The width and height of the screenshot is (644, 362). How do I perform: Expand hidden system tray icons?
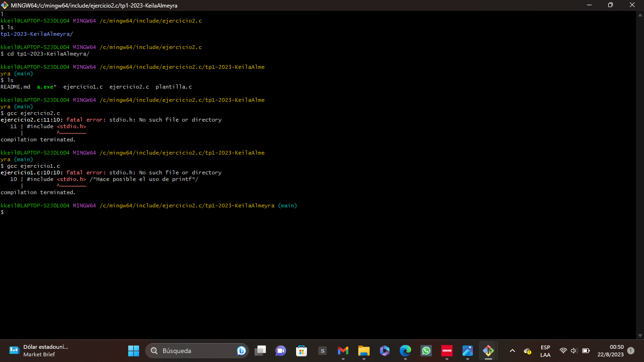pyautogui.click(x=512, y=351)
